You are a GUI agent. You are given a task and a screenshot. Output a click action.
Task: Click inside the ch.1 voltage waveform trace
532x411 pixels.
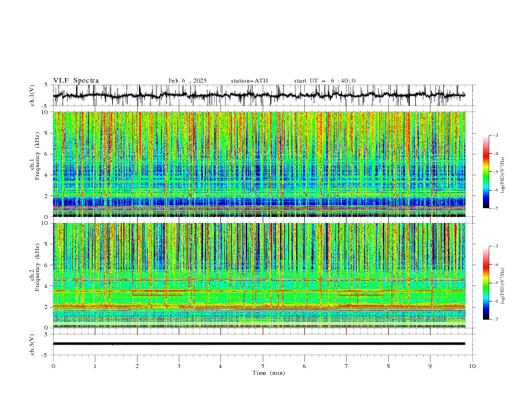[x=259, y=95]
